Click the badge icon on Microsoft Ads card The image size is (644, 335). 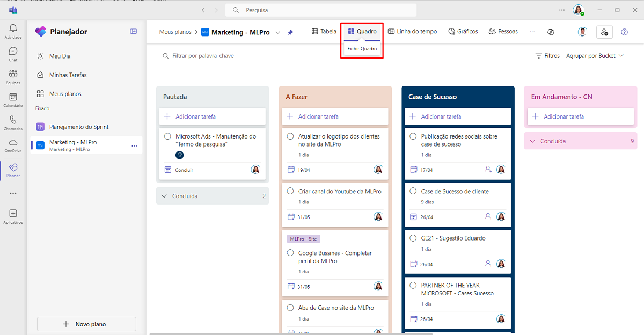pyautogui.click(x=180, y=155)
